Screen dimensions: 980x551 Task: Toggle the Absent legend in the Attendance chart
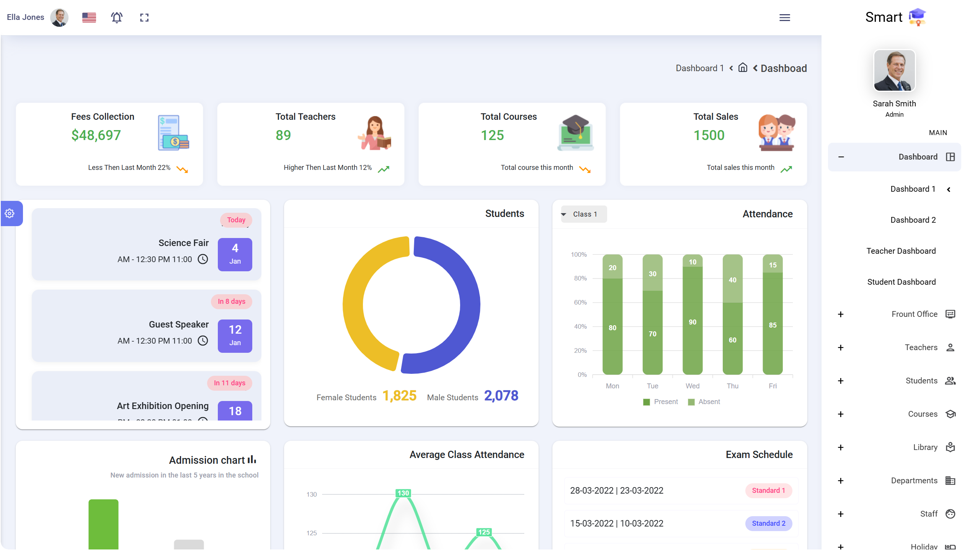point(704,401)
